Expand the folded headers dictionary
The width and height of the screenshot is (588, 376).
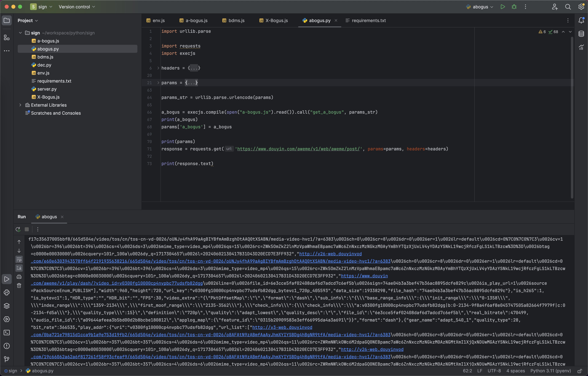coord(158,68)
